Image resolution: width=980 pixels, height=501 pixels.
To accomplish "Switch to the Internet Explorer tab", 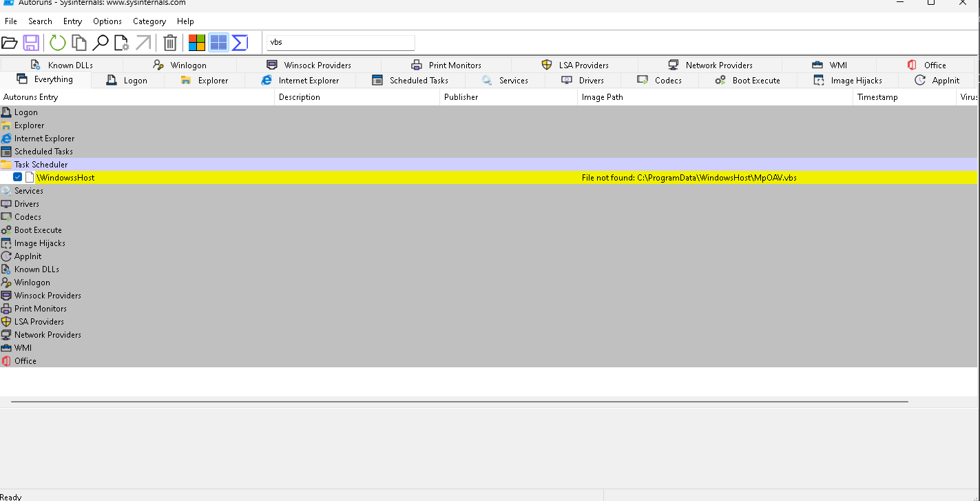I will (300, 81).
